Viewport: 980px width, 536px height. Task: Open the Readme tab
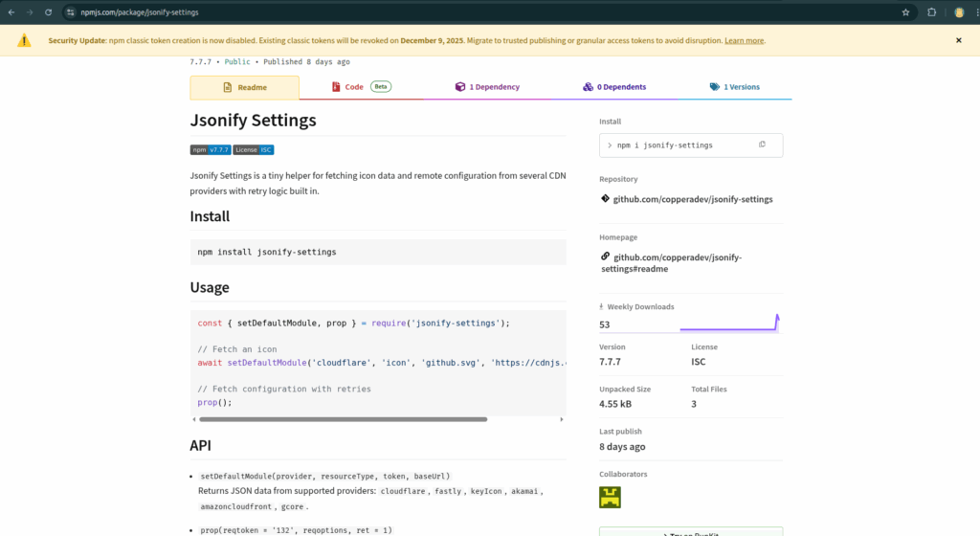click(x=244, y=87)
